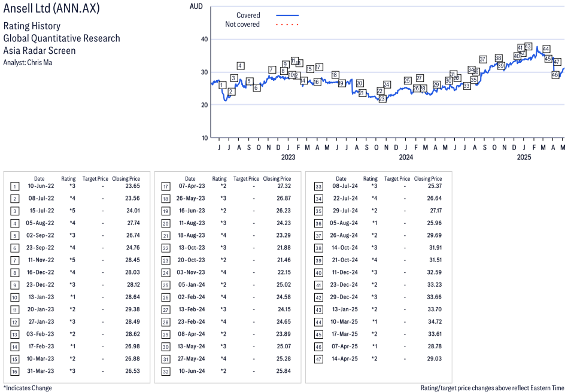Click chart marker 37 on the chart
The image size is (571, 392).
[482, 59]
